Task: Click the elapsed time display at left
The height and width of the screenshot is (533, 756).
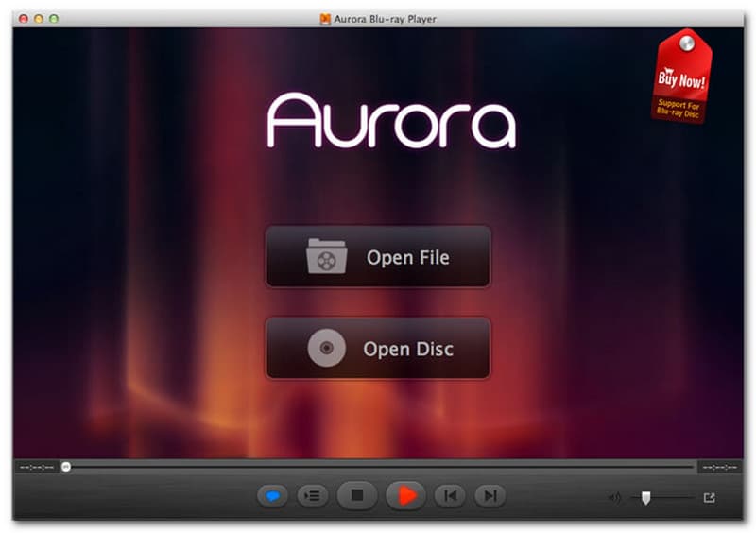Action: [x=37, y=467]
